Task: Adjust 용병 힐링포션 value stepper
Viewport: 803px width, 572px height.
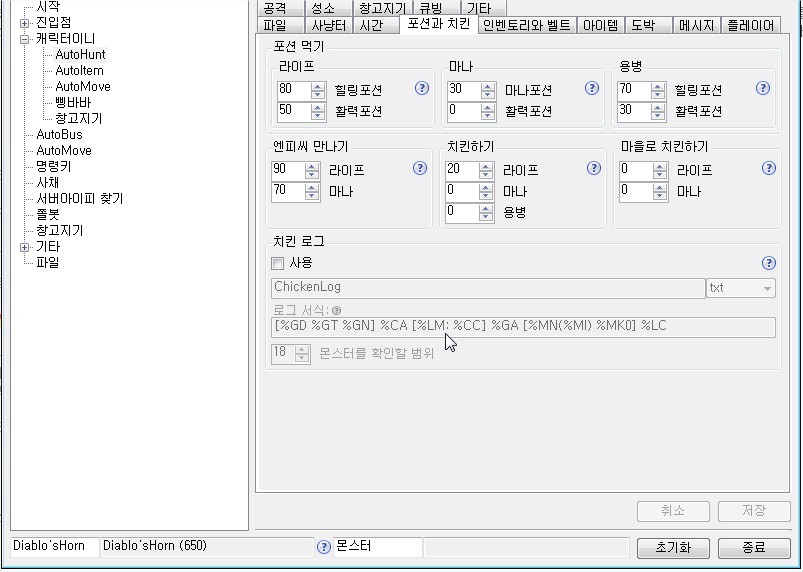Action: 658,91
